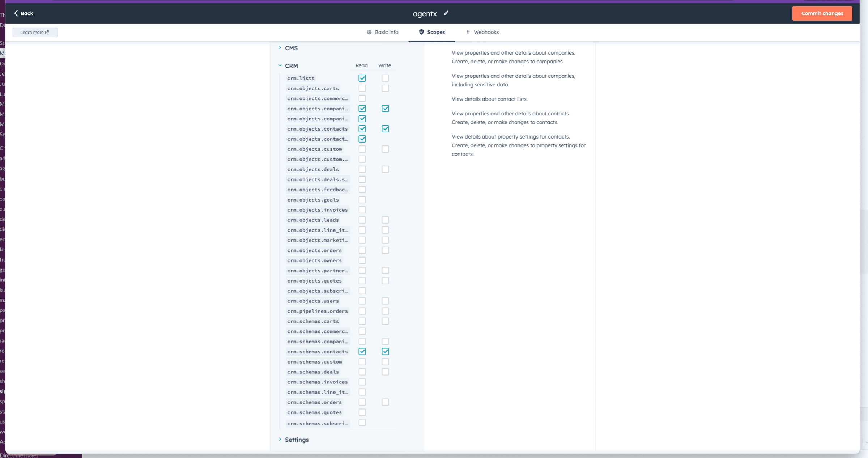This screenshot has height=458, width=868.
Task: Click the 'View details about contact lists.' description
Action: (x=489, y=99)
